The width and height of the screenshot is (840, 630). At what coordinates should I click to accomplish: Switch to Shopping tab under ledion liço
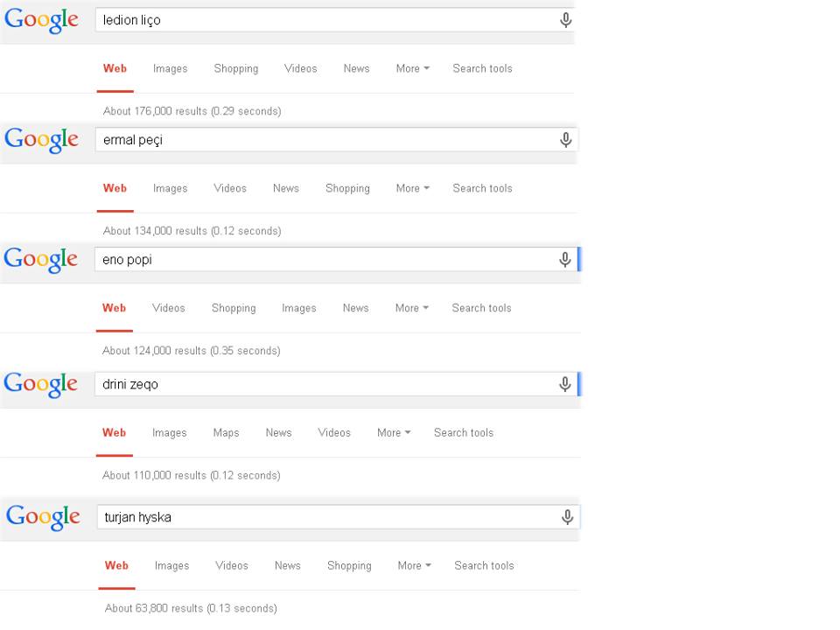click(x=236, y=68)
